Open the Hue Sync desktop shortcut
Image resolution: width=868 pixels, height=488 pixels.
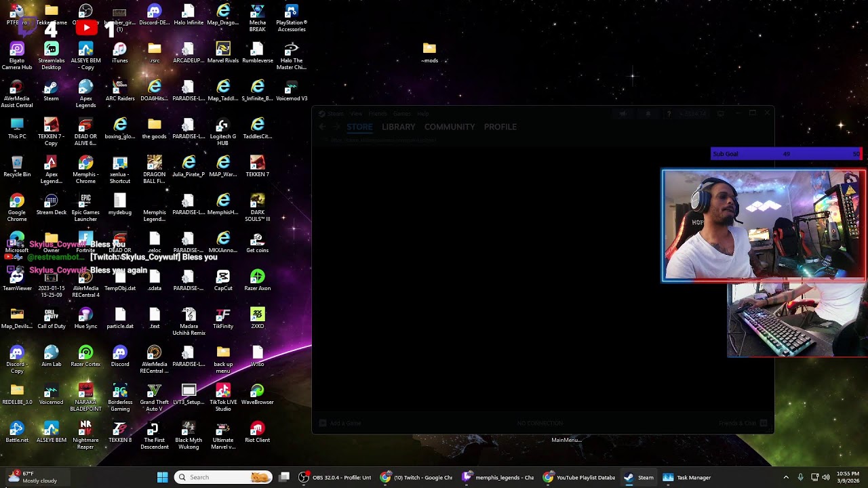(x=85, y=319)
